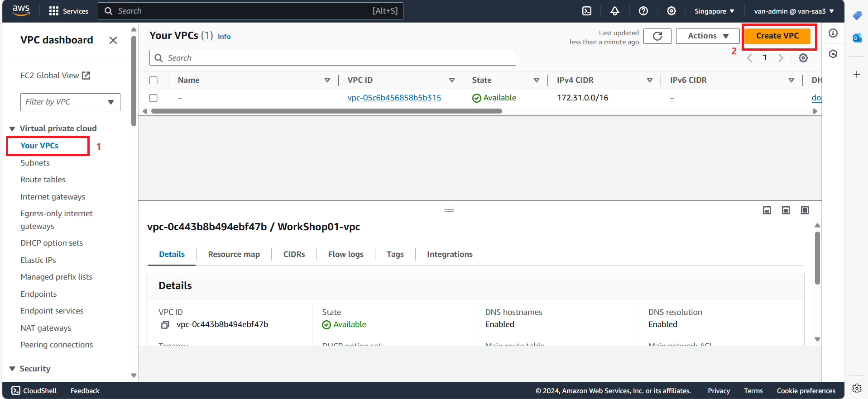The image size is (868, 399).
Task: Go to next page of VPCs
Action: [781, 58]
